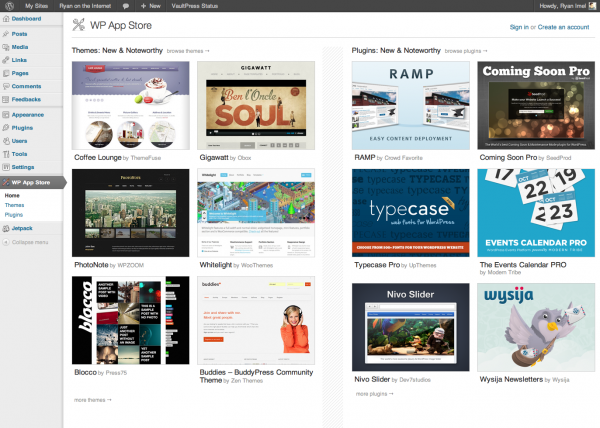Screen dimensions: 600x428
Task: Click the Create an account link
Action: coord(564,27)
